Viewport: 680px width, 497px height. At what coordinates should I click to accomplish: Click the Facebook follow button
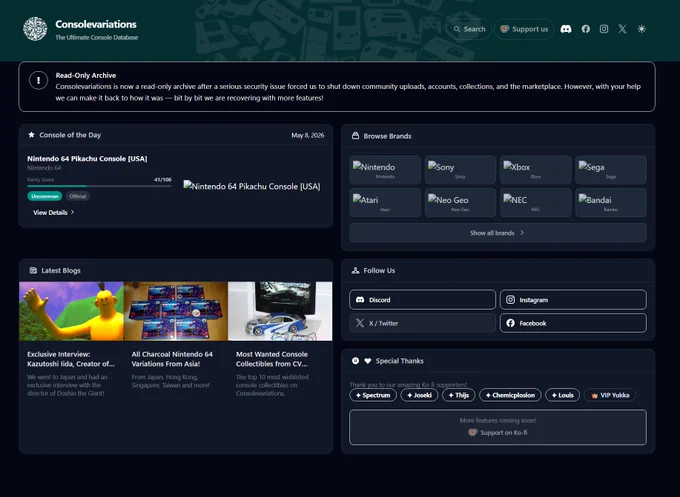pyautogui.click(x=573, y=323)
